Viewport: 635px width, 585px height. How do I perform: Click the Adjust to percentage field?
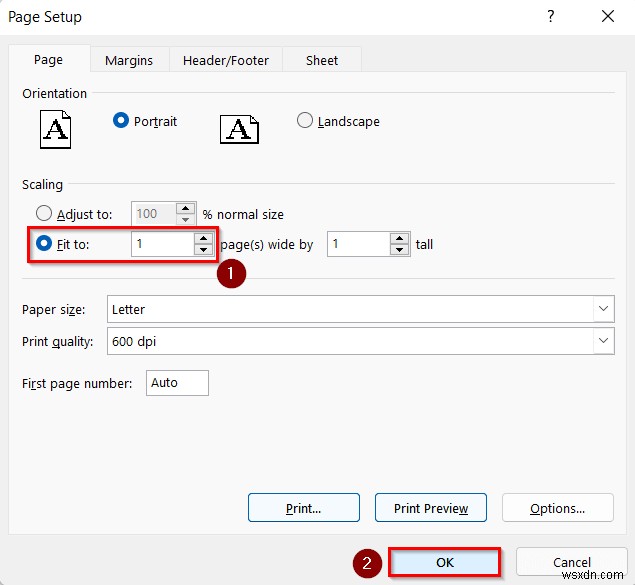pyautogui.click(x=154, y=213)
